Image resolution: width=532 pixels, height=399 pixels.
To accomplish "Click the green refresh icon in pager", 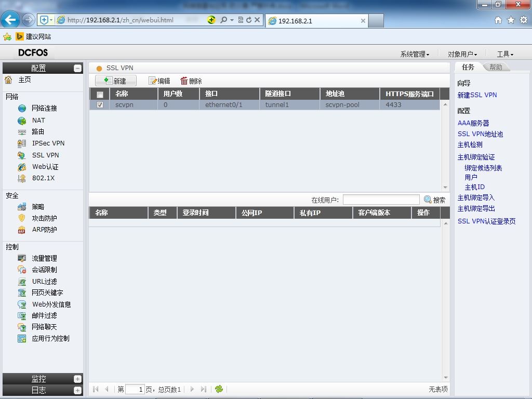I will [x=219, y=389].
